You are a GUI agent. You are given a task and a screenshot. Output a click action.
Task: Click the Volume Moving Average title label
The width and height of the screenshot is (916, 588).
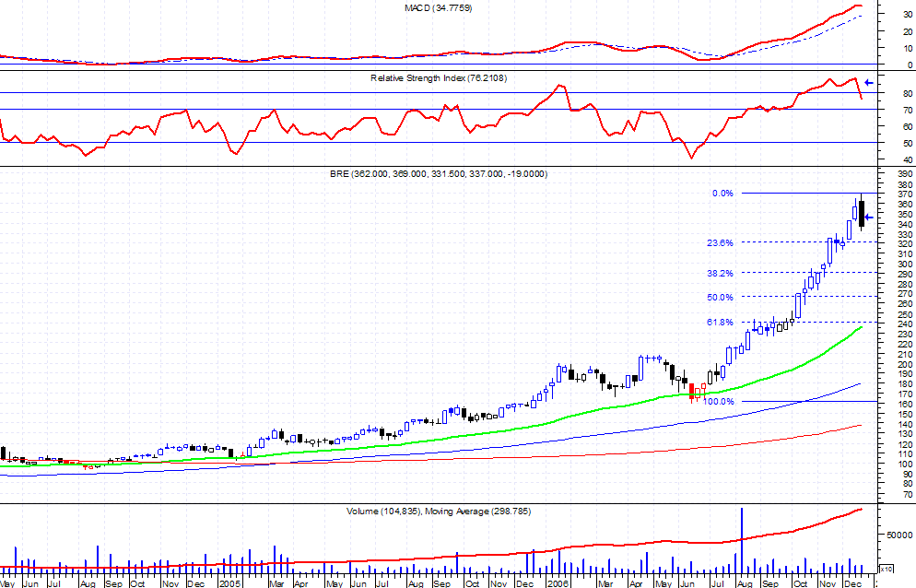pos(439,511)
